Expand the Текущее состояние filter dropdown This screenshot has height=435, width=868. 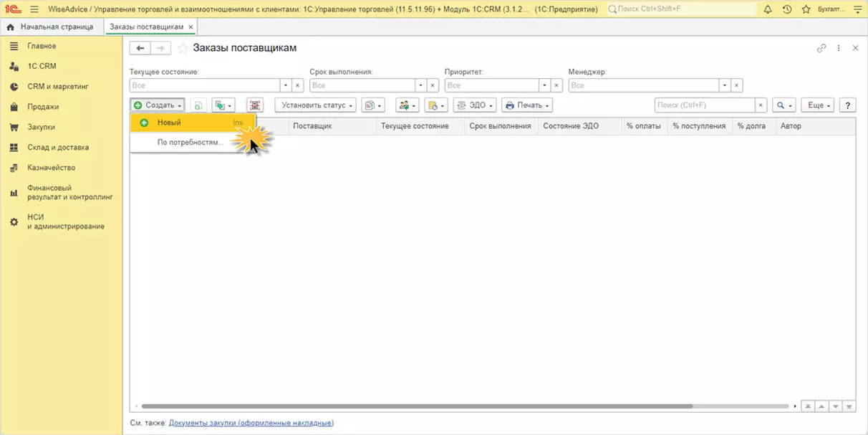(x=286, y=85)
